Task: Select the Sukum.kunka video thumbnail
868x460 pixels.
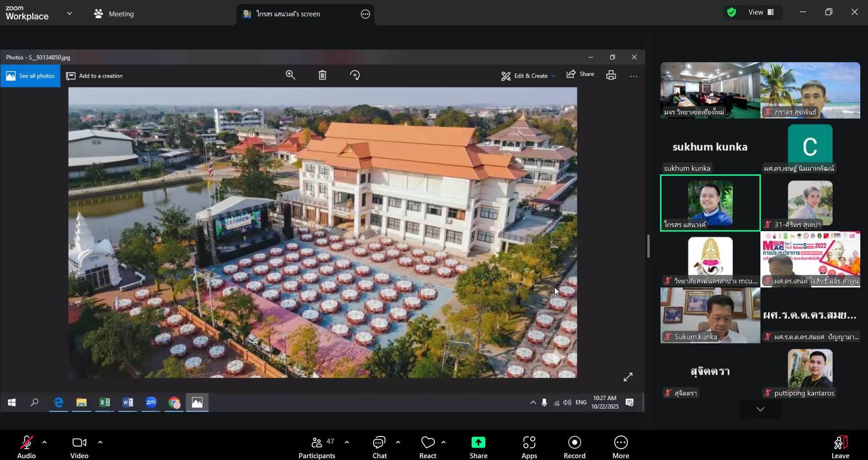Action: (x=710, y=315)
